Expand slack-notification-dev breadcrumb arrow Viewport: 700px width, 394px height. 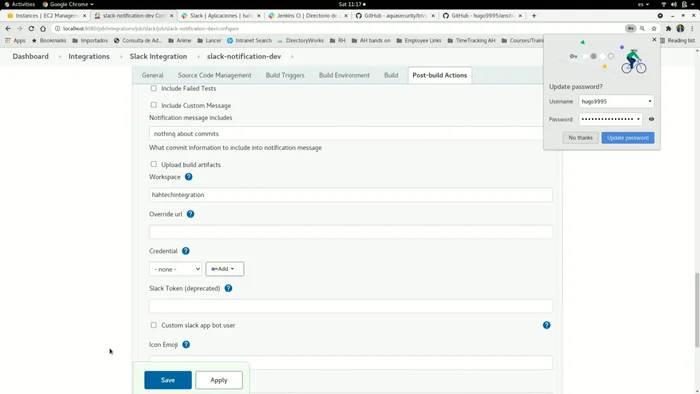[x=292, y=57]
